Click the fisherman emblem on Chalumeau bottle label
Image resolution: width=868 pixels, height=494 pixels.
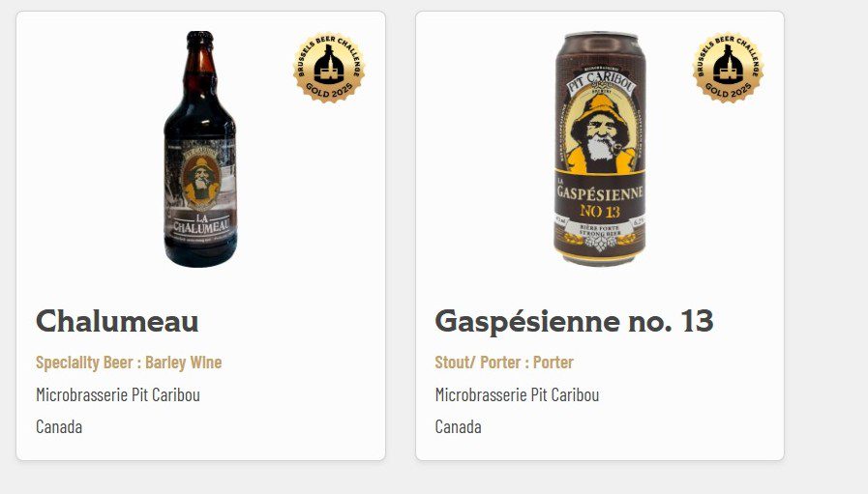point(201,182)
